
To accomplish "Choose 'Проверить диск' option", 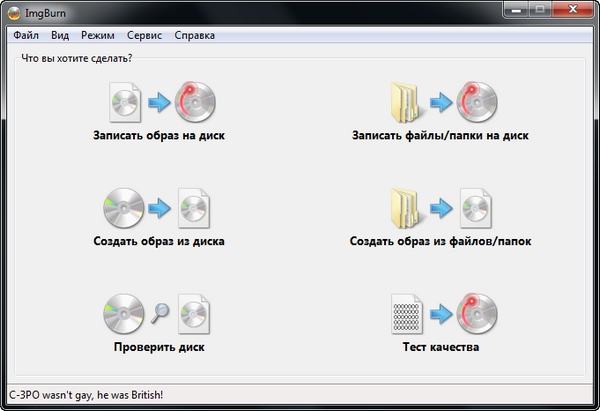I will [x=159, y=347].
